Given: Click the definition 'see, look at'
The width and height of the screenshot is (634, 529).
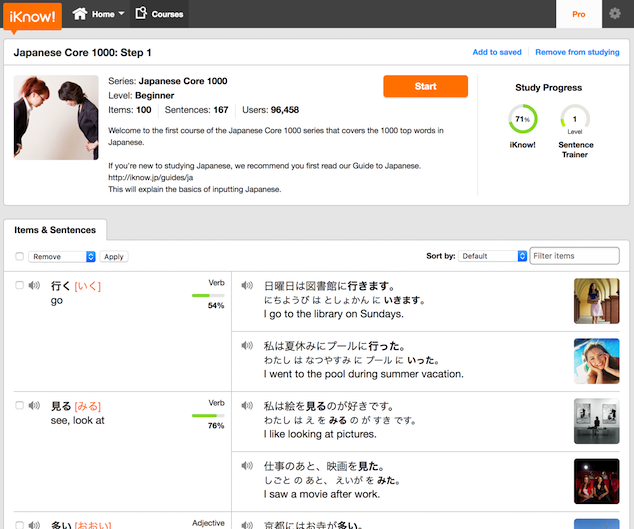Looking at the screenshot, I should pos(77,421).
